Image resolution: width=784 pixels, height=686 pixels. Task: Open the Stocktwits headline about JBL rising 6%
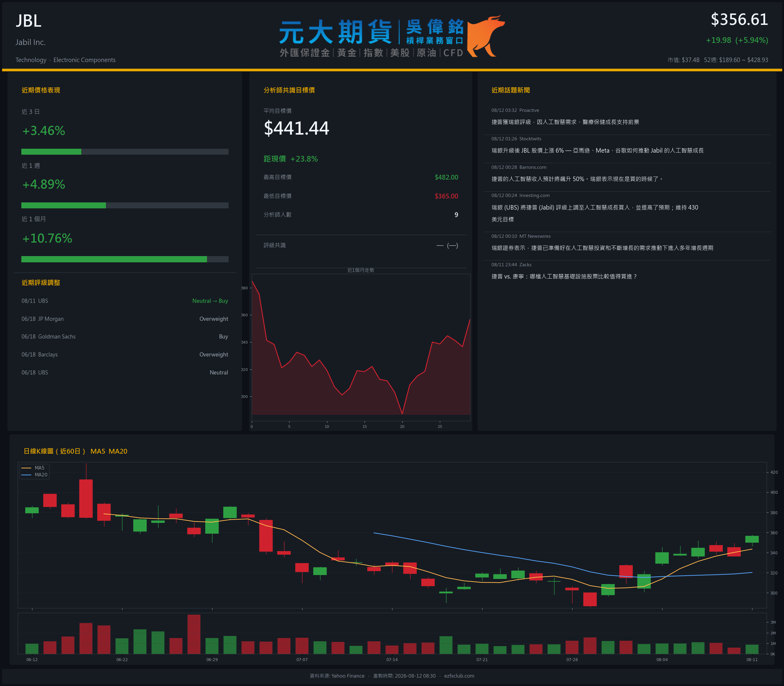coord(597,151)
